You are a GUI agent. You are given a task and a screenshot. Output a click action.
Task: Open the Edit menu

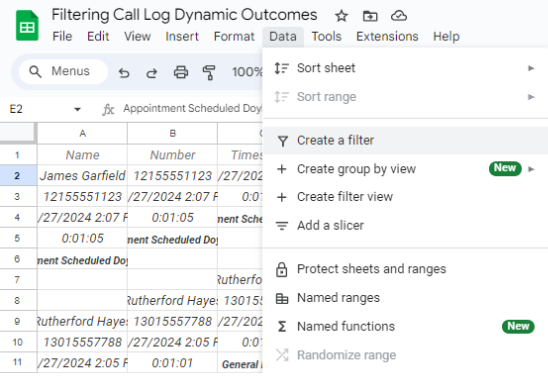tap(98, 36)
